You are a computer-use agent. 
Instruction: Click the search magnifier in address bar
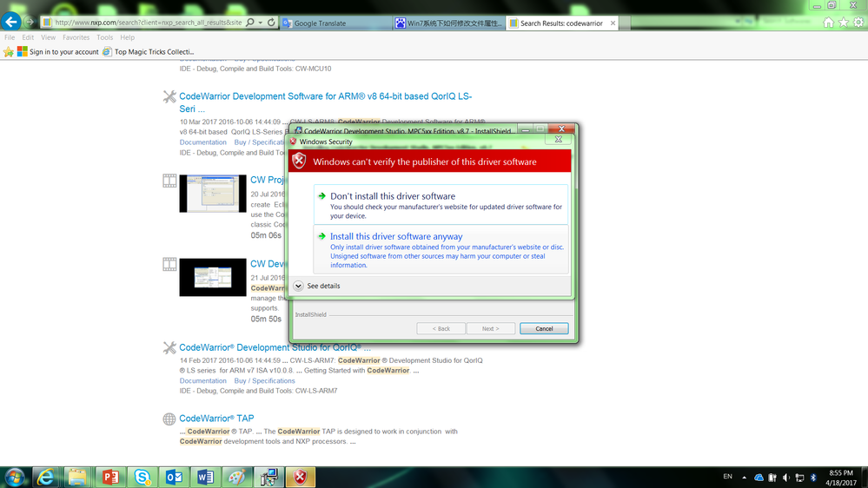click(250, 23)
